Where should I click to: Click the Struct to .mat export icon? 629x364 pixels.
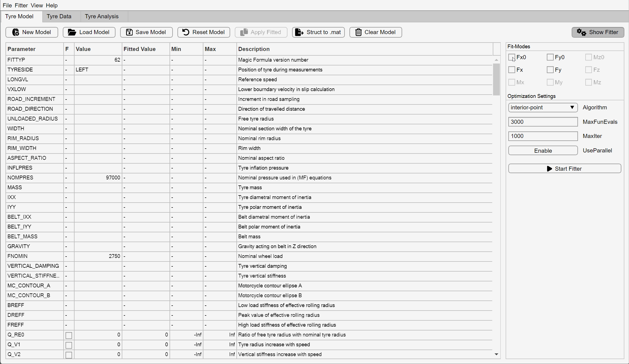point(299,32)
